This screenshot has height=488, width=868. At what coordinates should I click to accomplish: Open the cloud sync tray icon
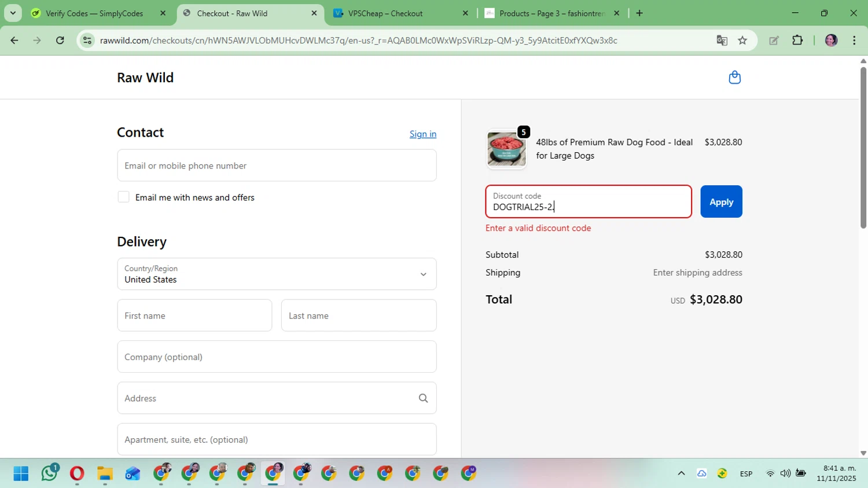click(701, 474)
